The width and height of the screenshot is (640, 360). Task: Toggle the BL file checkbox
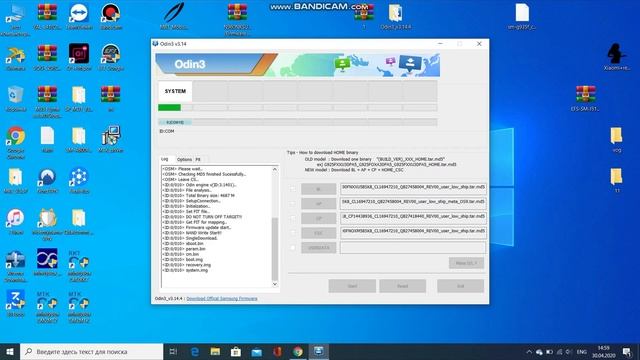coord(293,189)
